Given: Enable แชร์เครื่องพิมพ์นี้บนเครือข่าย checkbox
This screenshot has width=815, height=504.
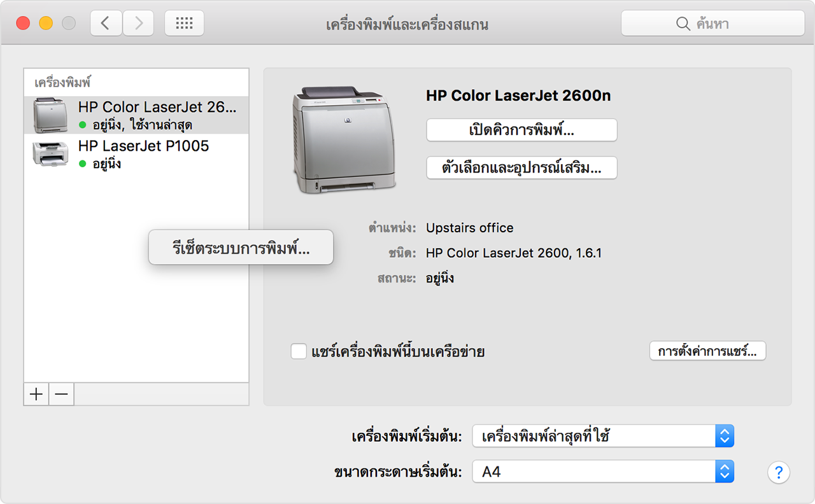Looking at the screenshot, I should pos(299,351).
